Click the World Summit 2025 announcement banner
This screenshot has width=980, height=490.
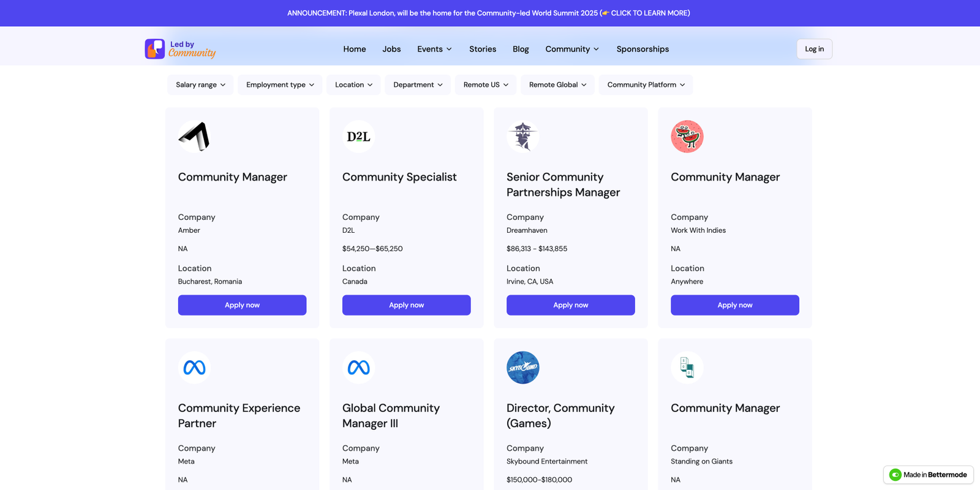[489, 13]
